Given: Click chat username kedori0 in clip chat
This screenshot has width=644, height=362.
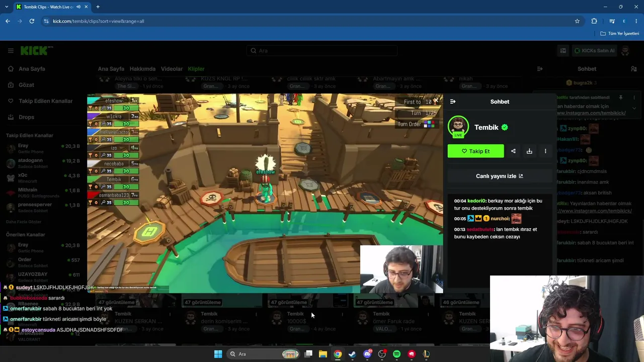Looking at the screenshot, I should point(476,201).
